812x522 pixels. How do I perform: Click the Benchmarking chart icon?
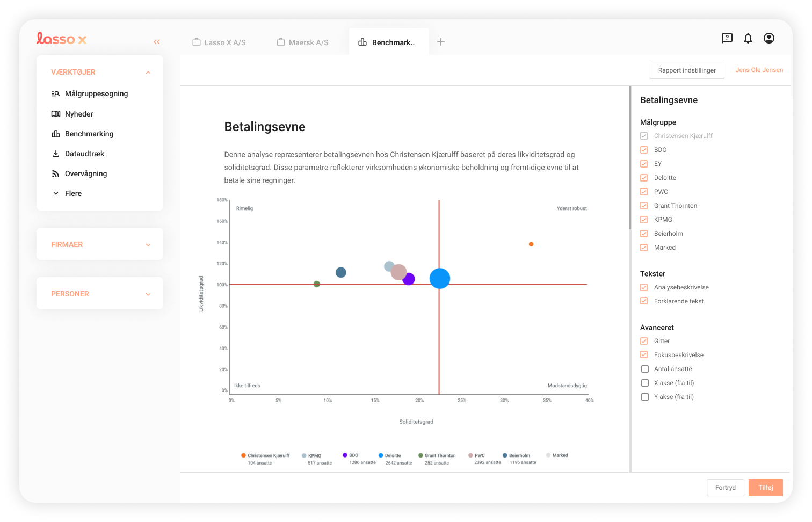pos(55,134)
